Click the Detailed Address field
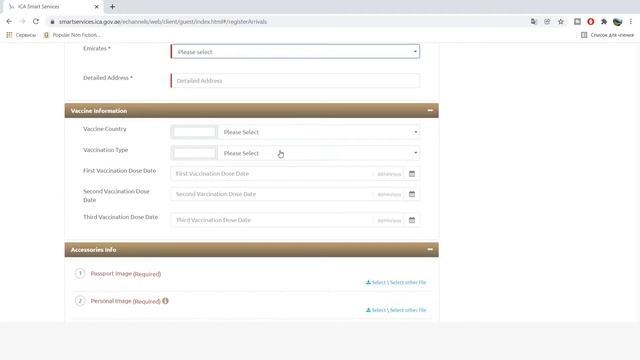 295,80
